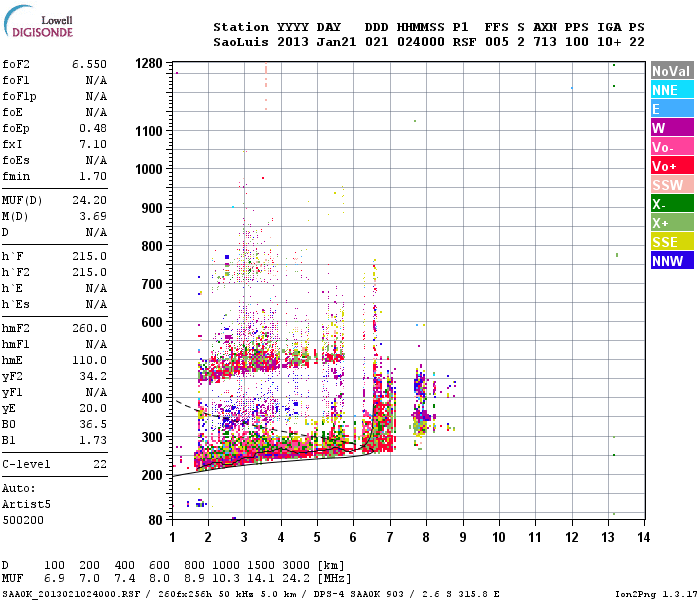Select the X+ light green legend swatch
The width and height of the screenshot is (700, 600).
coord(672,223)
